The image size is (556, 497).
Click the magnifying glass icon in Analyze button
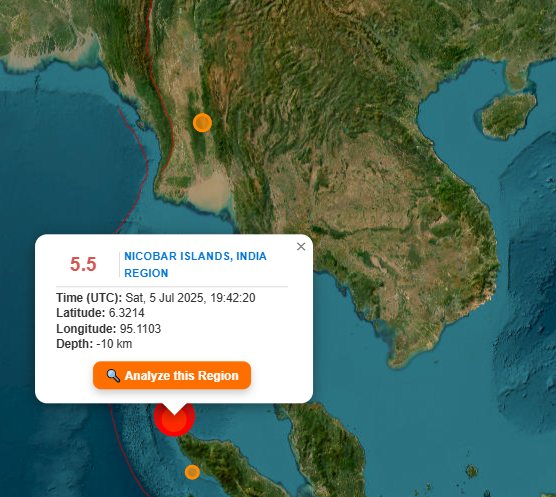113,375
